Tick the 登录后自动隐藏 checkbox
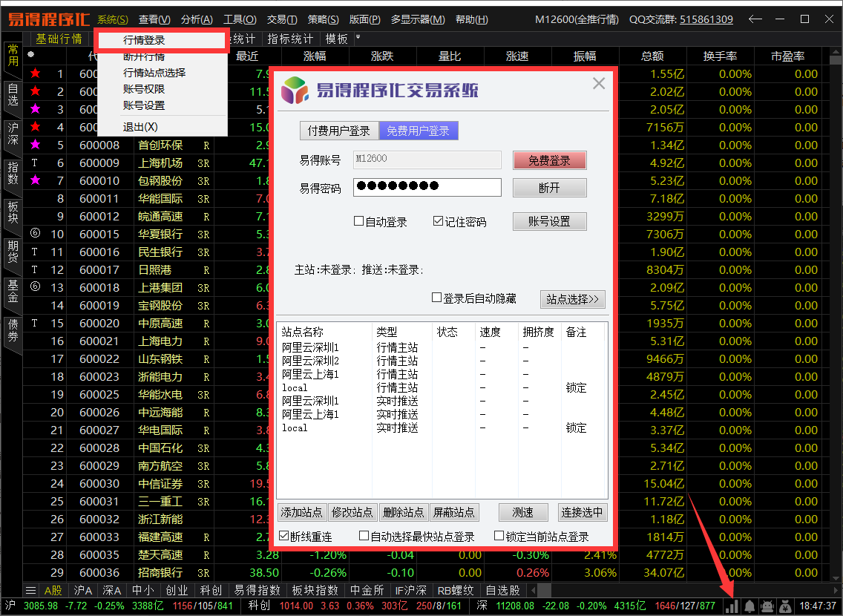 [x=436, y=298]
